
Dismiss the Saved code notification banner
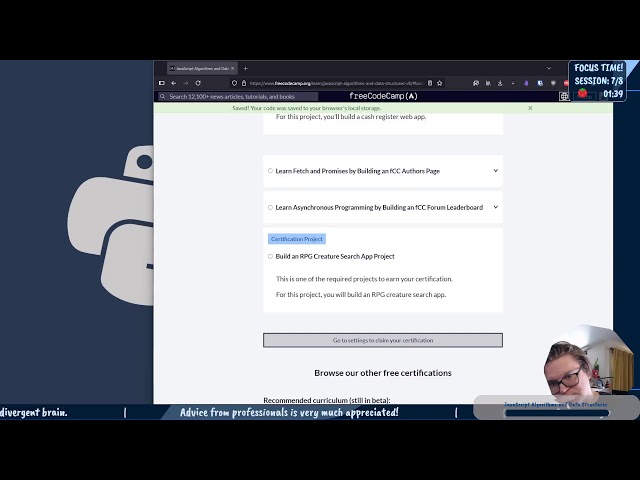(x=530, y=108)
